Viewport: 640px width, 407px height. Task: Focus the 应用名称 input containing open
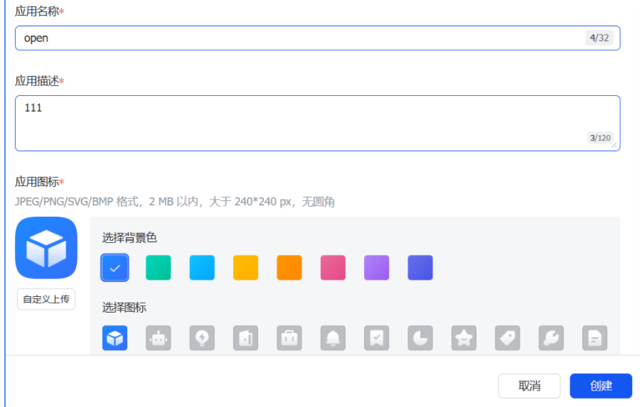pyautogui.click(x=300, y=38)
